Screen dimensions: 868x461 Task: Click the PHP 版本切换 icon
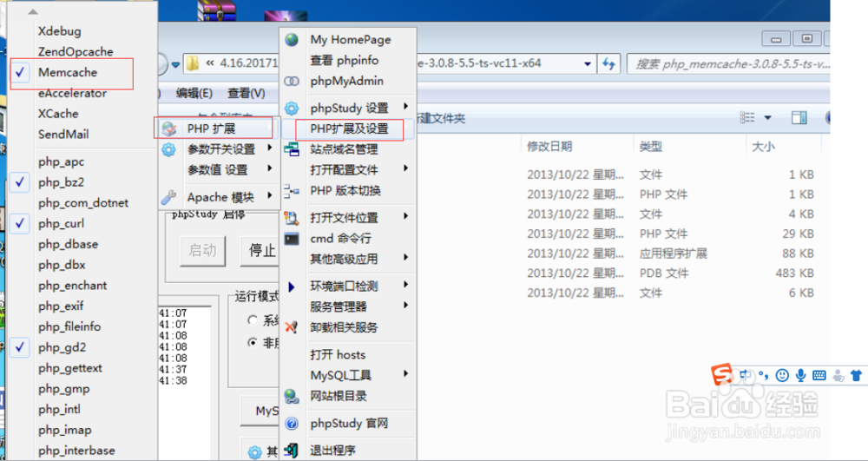pos(292,191)
